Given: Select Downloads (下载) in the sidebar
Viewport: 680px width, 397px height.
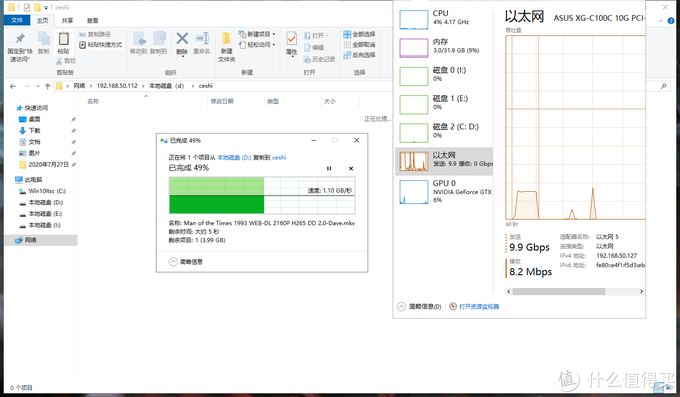Looking at the screenshot, I should [34, 130].
